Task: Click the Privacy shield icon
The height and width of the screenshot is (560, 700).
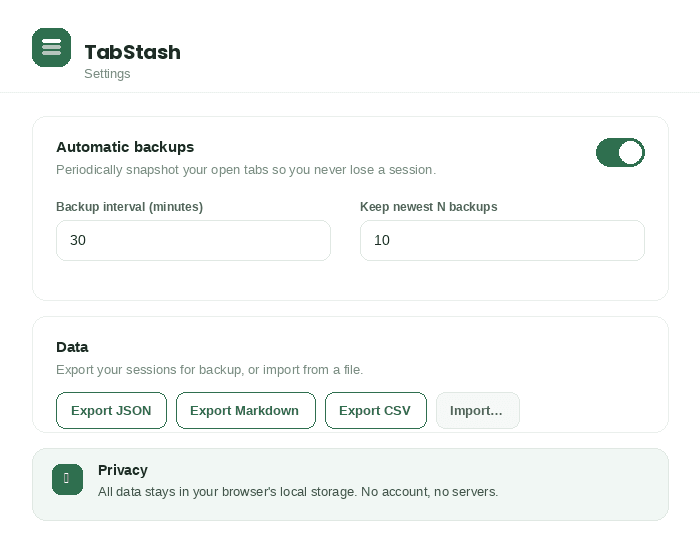Action: click(x=67, y=479)
